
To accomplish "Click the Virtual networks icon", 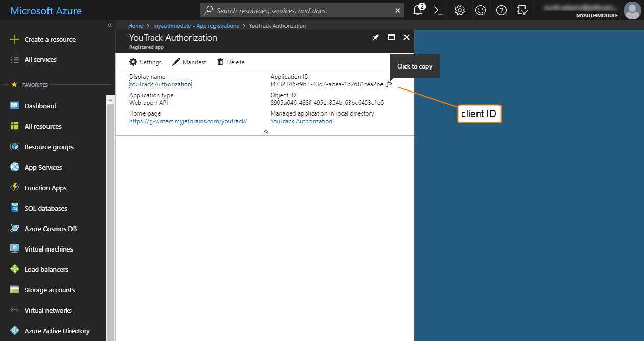I will point(15,310).
